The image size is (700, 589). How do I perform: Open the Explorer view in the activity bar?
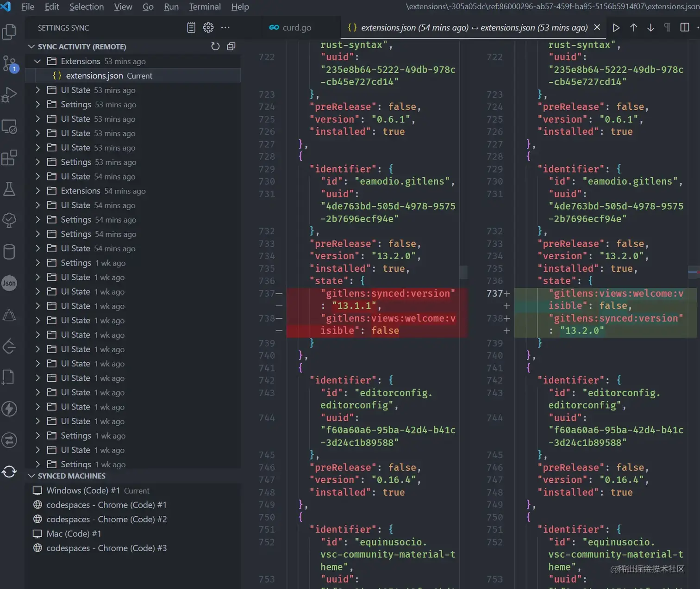9,31
